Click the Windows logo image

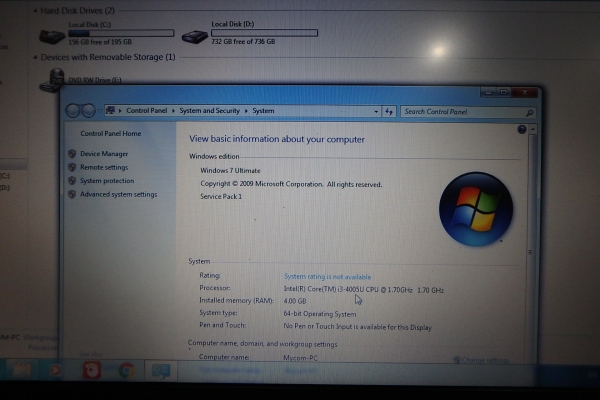[x=476, y=209]
